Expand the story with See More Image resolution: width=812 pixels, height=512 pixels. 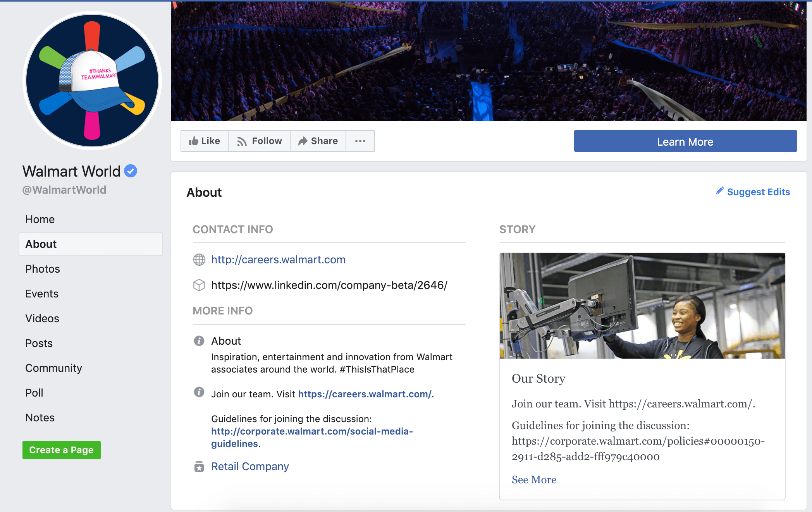click(534, 479)
